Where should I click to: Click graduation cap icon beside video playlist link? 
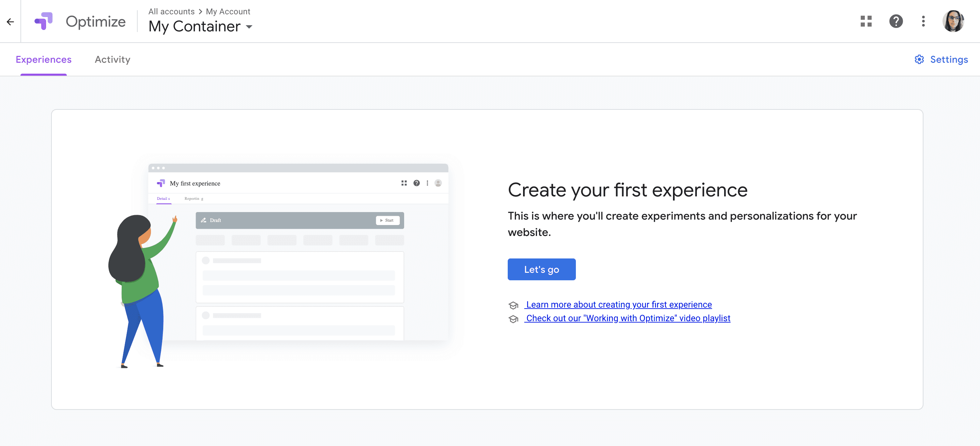tap(513, 319)
